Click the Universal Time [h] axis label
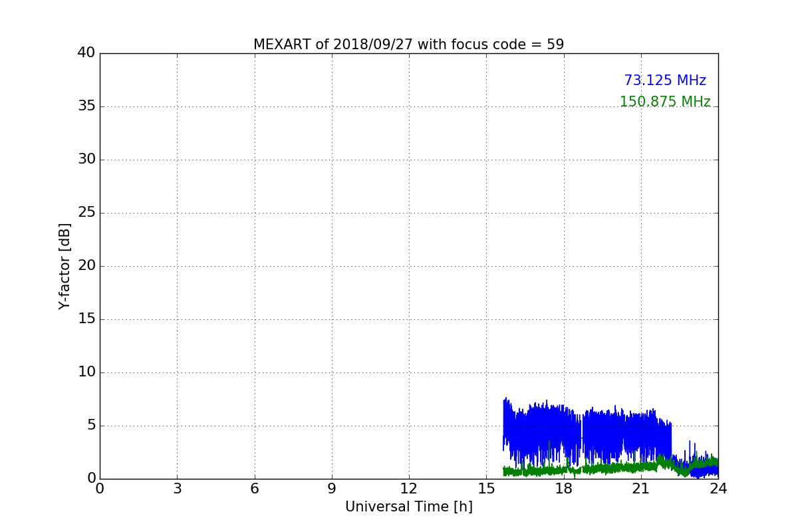 (x=408, y=507)
